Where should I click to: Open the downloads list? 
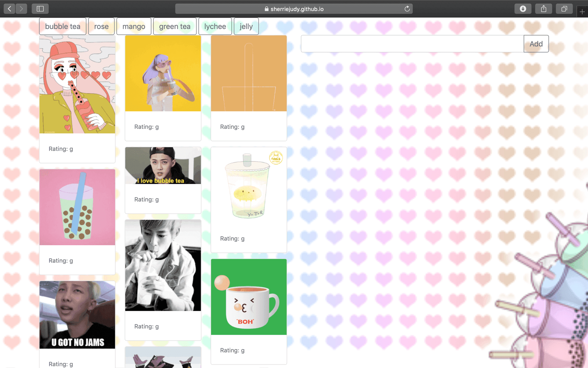click(x=523, y=9)
